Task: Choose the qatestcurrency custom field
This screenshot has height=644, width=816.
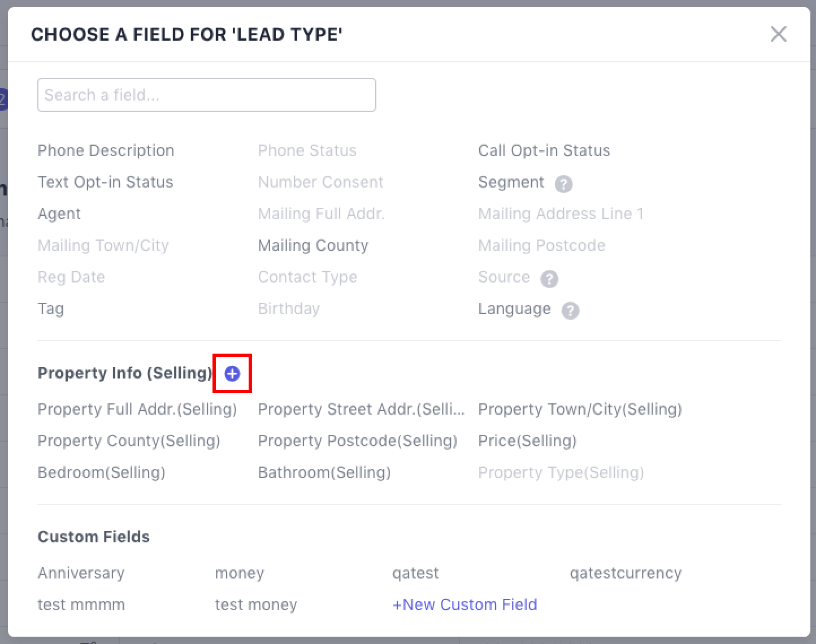Action: [x=626, y=573]
